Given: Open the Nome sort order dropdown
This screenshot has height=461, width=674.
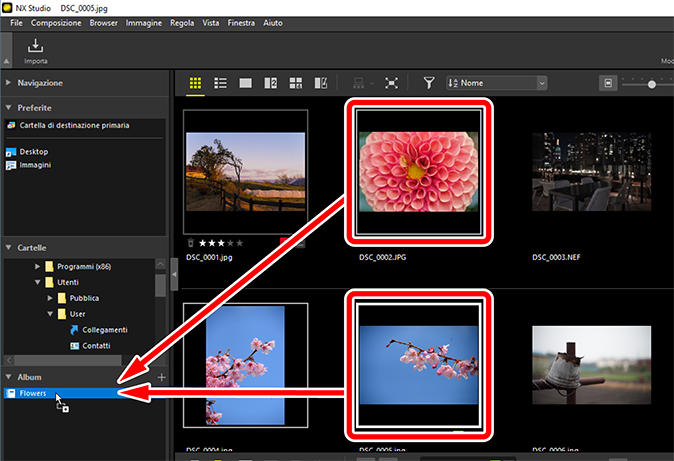Looking at the screenshot, I should point(497,83).
